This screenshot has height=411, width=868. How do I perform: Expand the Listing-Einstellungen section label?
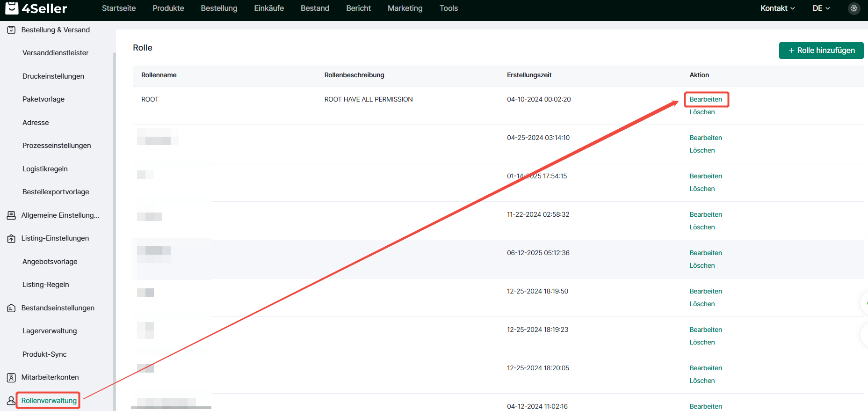pos(55,238)
